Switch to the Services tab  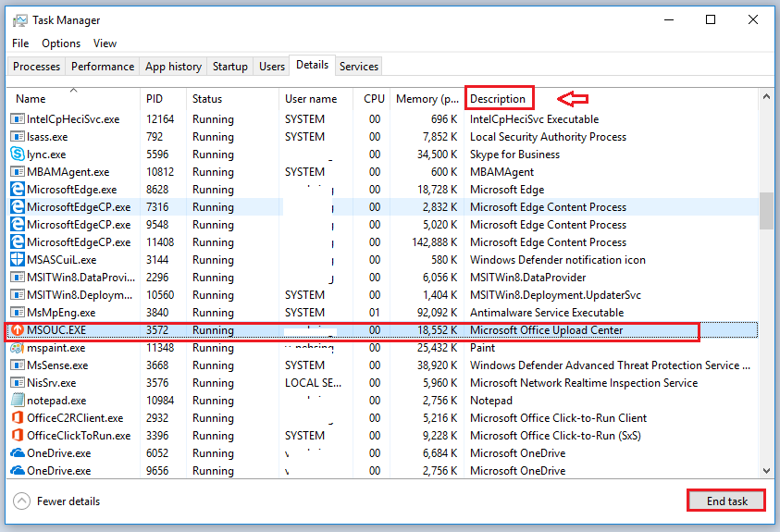(x=359, y=67)
